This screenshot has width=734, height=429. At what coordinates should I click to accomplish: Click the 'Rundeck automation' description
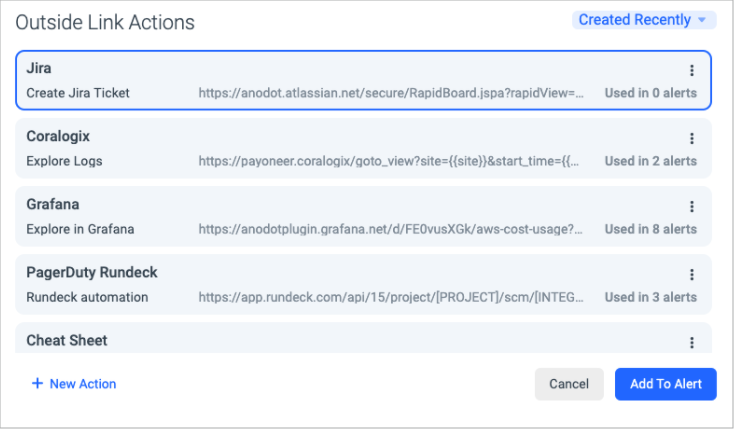(87, 297)
